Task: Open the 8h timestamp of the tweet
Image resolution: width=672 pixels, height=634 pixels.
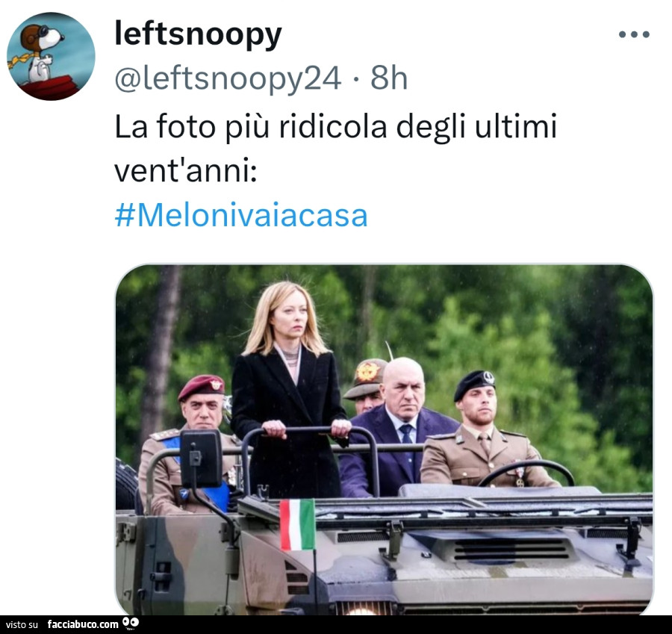Action: [x=389, y=78]
